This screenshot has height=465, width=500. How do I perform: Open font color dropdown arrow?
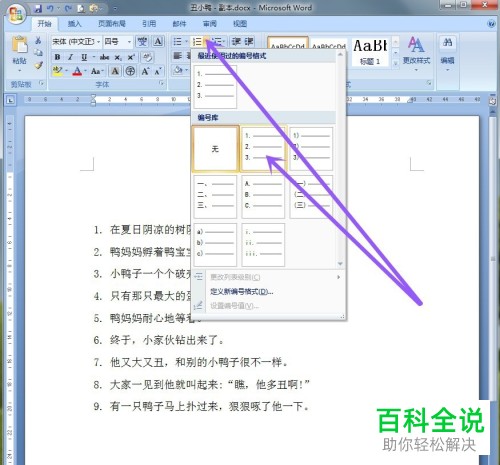(x=85, y=71)
